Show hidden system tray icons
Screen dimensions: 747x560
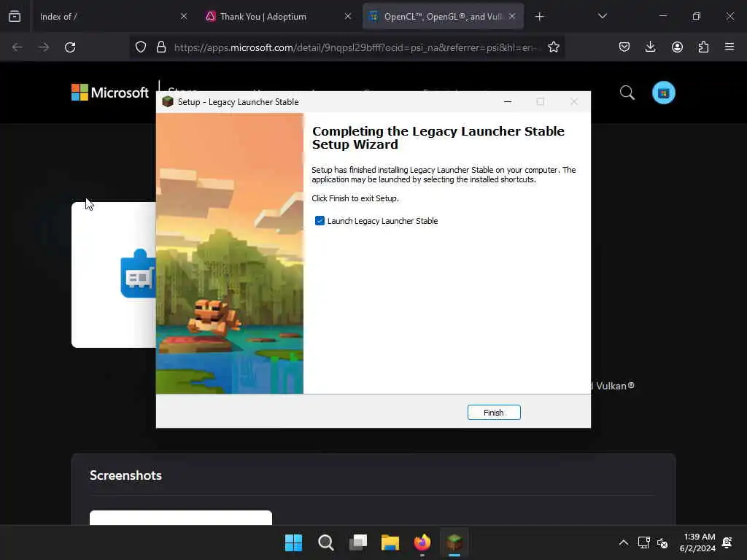coord(624,542)
